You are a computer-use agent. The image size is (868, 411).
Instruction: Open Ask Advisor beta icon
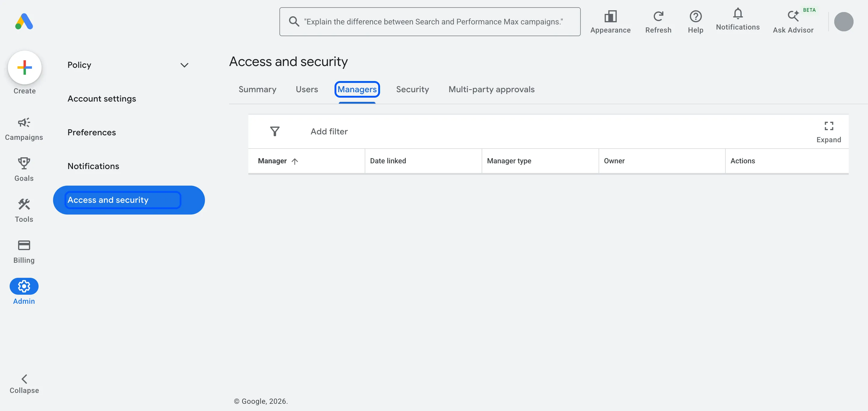pyautogui.click(x=793, y=16)
